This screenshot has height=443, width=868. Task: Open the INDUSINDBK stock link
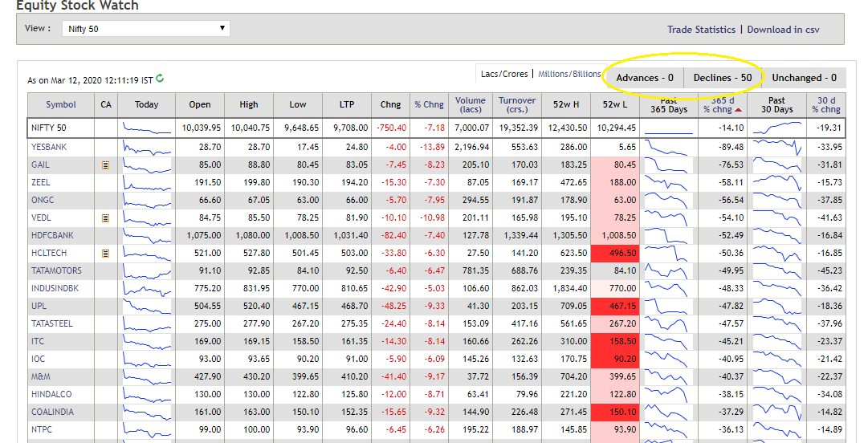tap(55, 289)
